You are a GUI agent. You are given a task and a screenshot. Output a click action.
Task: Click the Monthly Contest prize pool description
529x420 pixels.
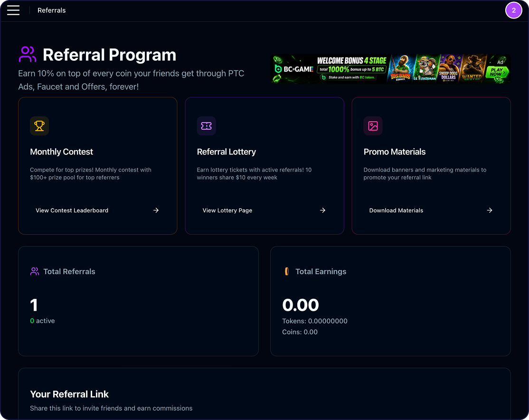(x=91, y=173)
